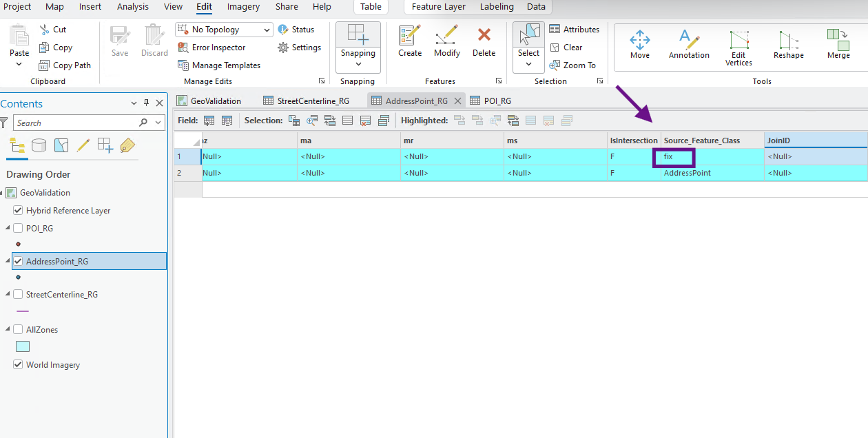Open the No Topology dropdown

tap(267, 30)
